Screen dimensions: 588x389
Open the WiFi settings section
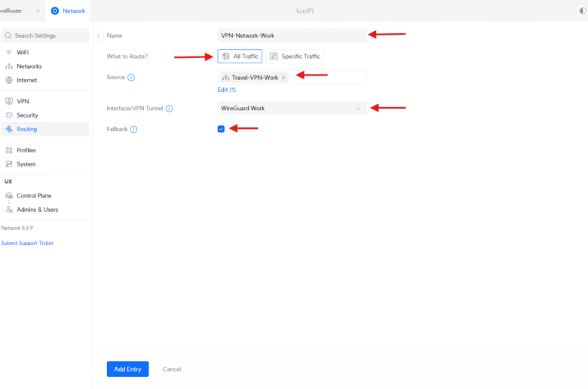click(45, 52)
